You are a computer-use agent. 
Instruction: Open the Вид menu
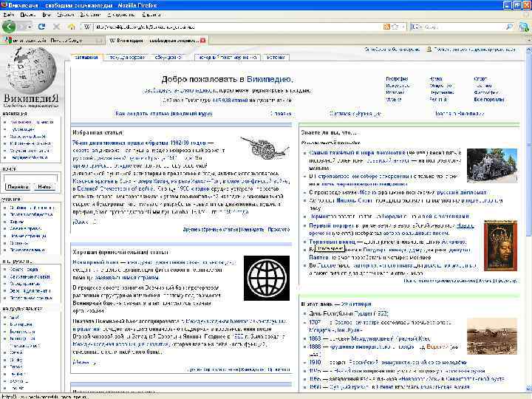pyautogui.click(x=47, y=15)
